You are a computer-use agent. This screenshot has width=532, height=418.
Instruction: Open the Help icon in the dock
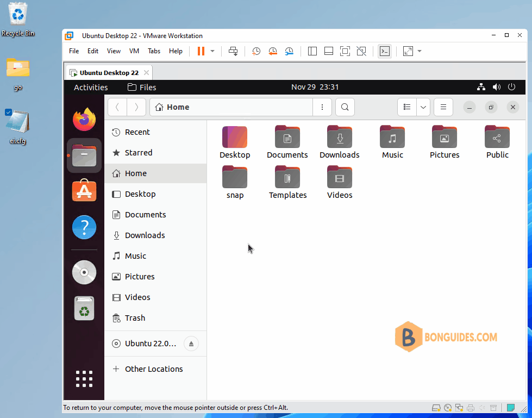click(x=84, y=227)
